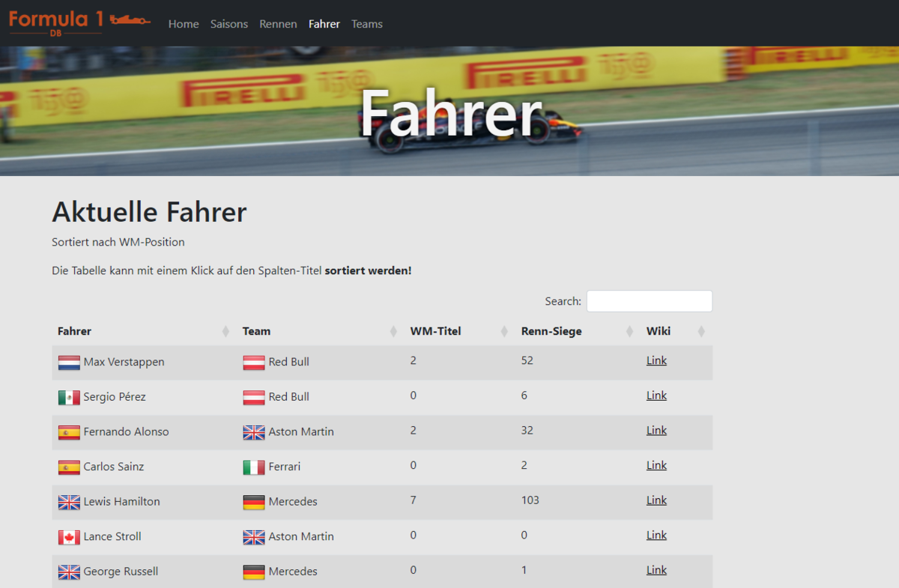This screenshot has height=588, width=899.
Task: Click the Dutch flag beside Max Verstappen
Action: 69,363
